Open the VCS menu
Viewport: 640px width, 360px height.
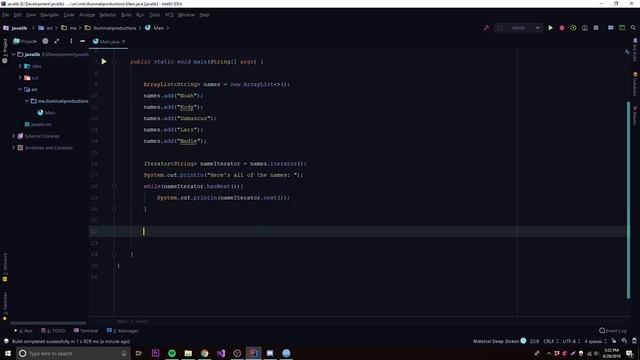(169, 15)
